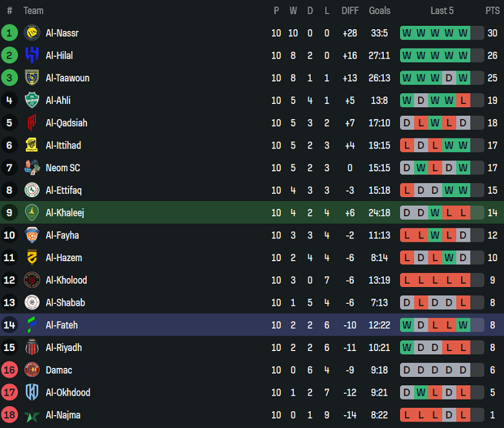Click the Al-Fateh club crest icon
Image resolution: width=504 pixels, height=428 pixels.
click(32, 325)
